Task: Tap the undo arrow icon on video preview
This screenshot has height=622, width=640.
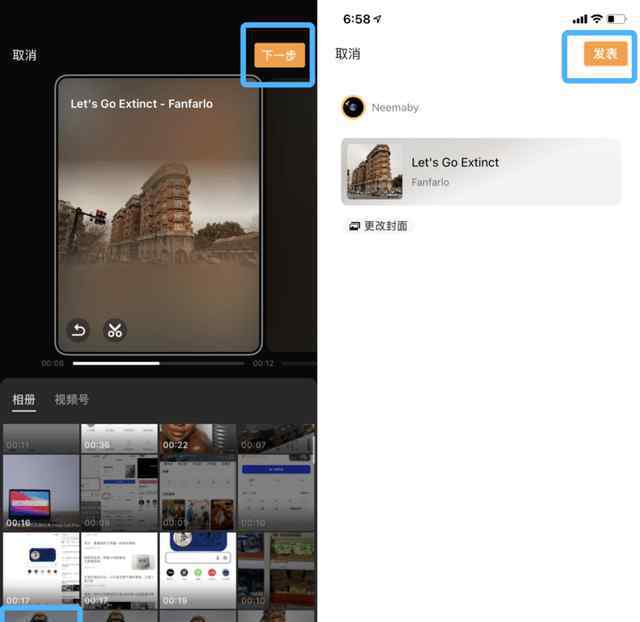Action: (x=78, y=329)
